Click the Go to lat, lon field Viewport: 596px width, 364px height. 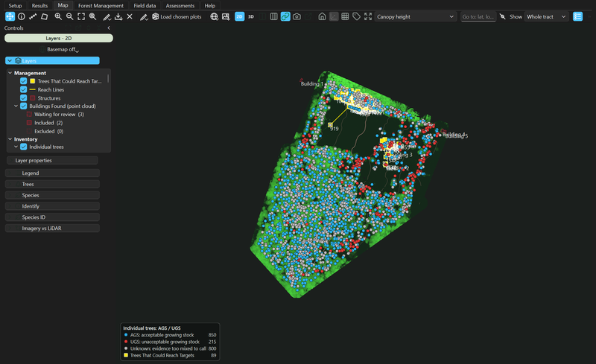[478, 16]
